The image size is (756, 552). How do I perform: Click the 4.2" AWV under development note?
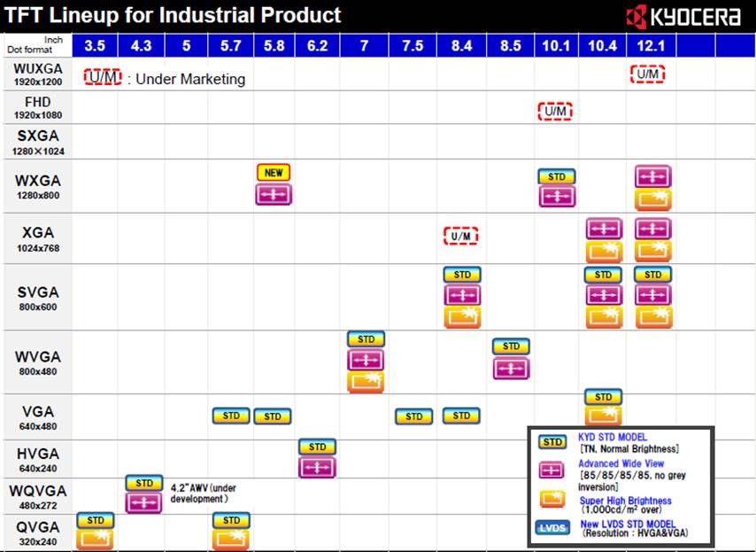pyautogui.click(x=204, y=493)
